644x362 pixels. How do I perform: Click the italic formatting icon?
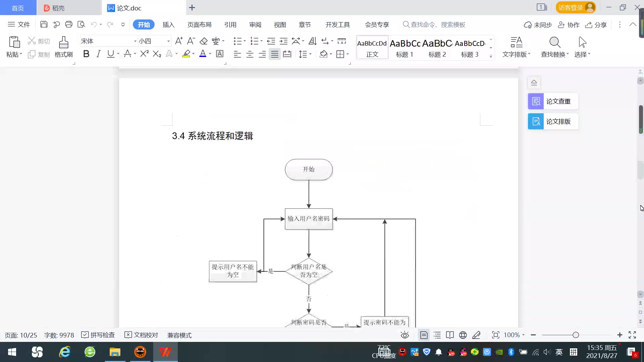(x=98, y=54)
